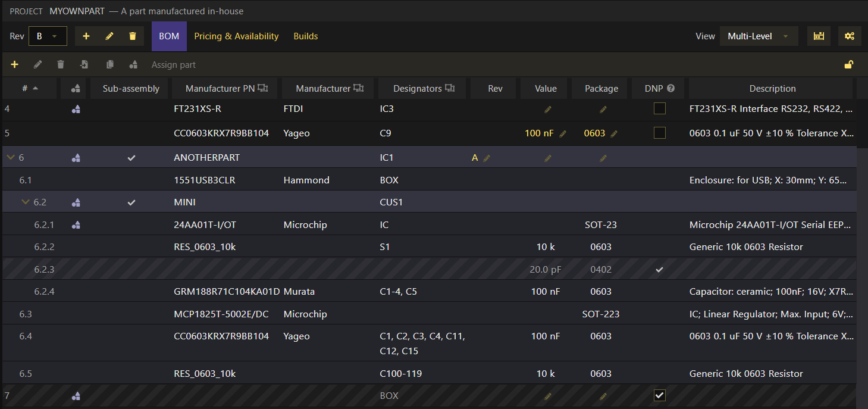The height and width of the screenshot is (409, 868).
Task: Select the 1551USB3CLR part number cell
Action: pyautogui.click(x=205, y=180)
